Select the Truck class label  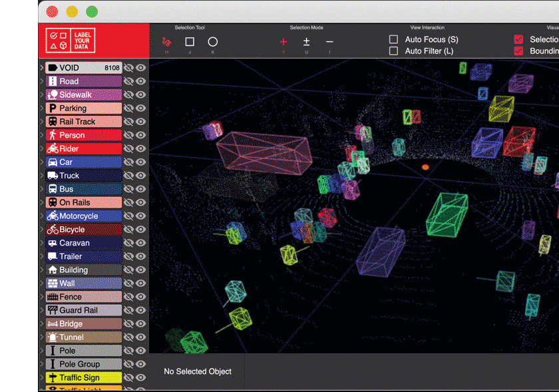pos(83,176)
